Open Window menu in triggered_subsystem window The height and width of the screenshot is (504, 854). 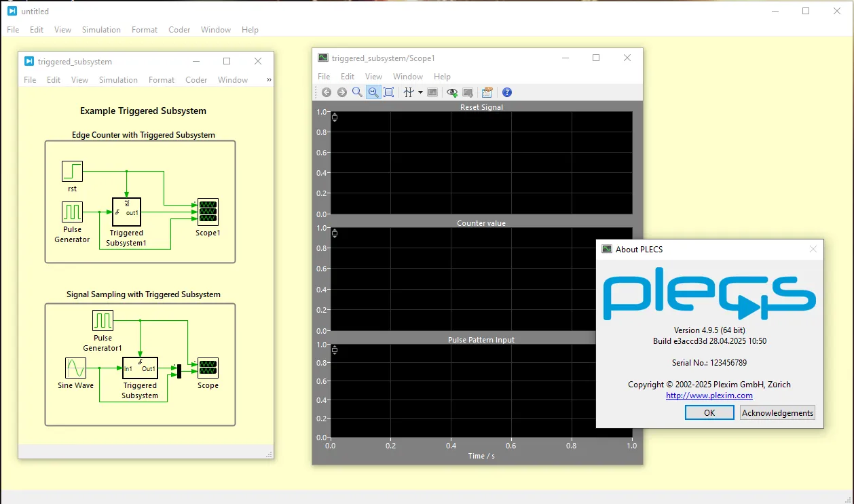pos(233,80)
